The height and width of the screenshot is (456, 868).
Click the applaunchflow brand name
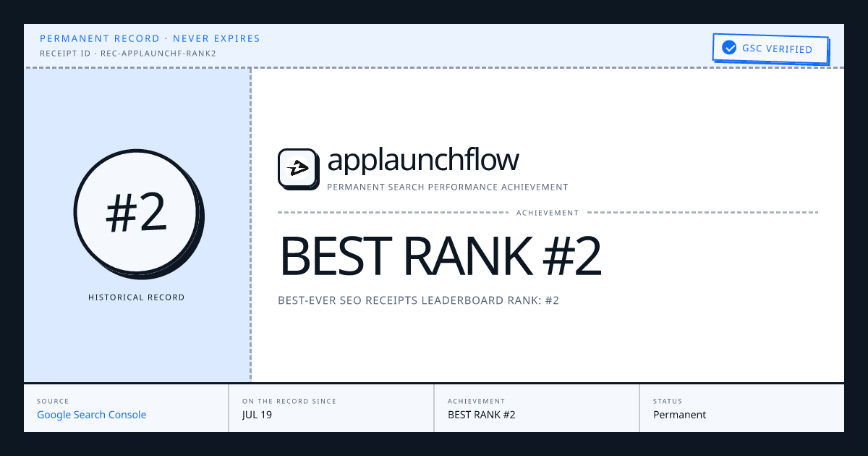[423, 160]
